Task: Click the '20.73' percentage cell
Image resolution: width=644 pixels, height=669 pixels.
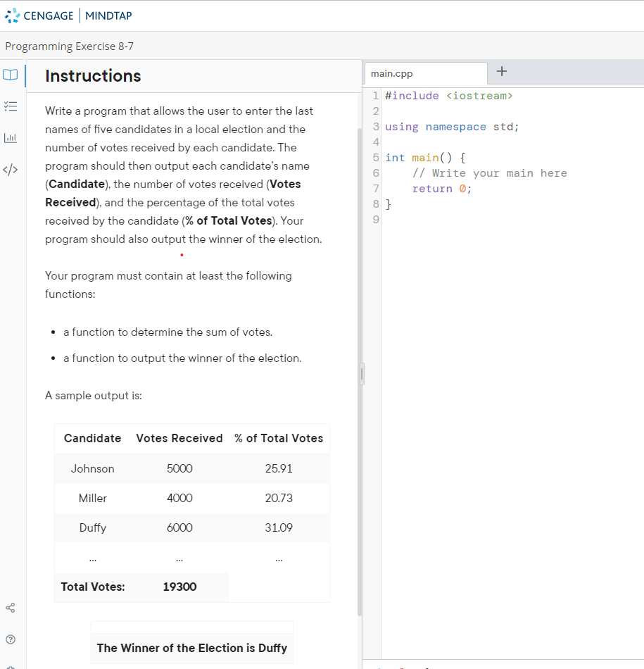Action: [x=279, y=498]
